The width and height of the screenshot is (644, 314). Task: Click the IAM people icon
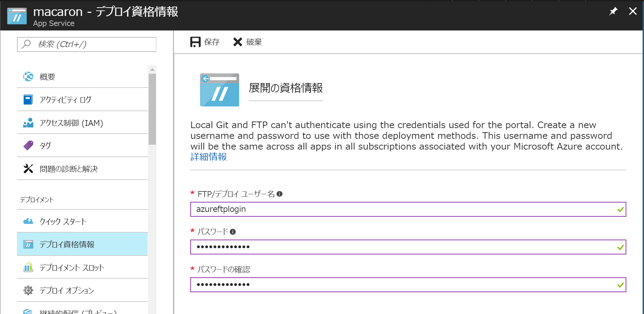pos(28,123)
